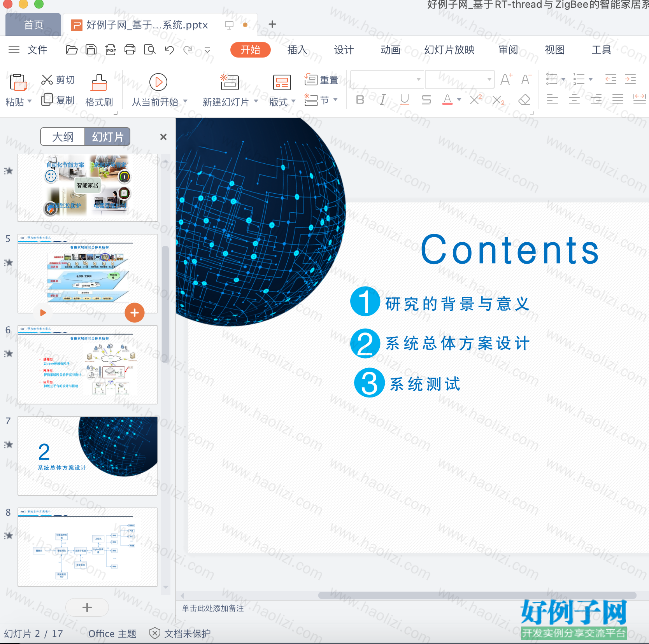Align text center
This screenshot has width=649, height=644.
point(574,100)
